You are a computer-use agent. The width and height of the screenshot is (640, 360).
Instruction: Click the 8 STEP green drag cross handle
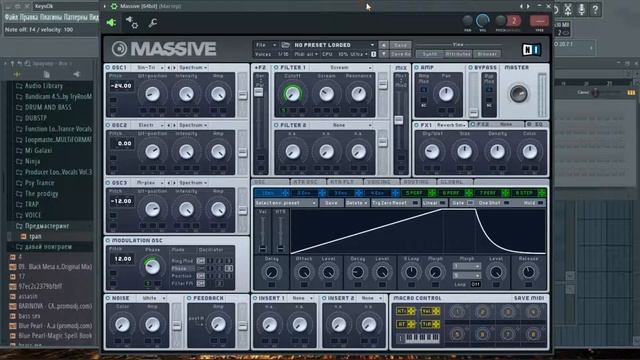tap(542, 193)
